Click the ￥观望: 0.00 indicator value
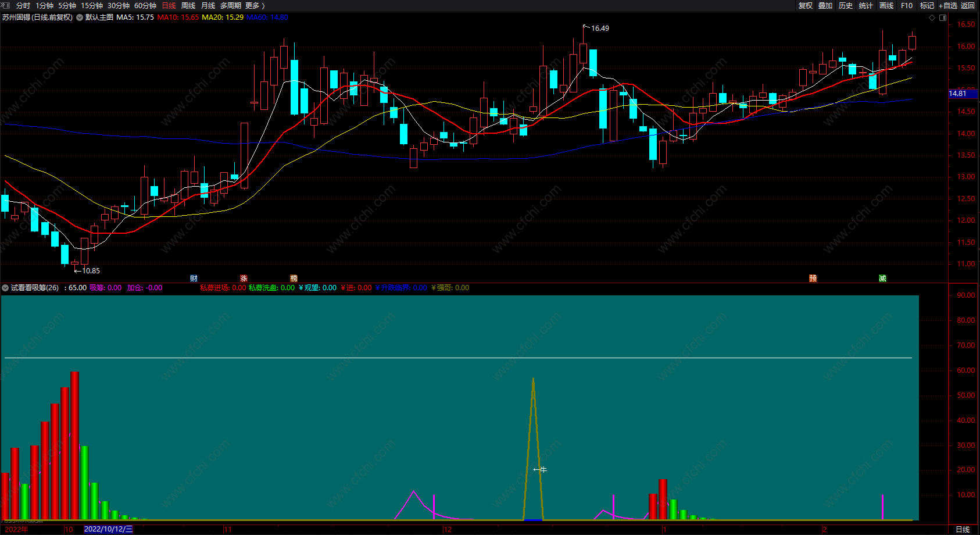Image resolution: width=980 pixels, height=535 pixels. [318, 288]
